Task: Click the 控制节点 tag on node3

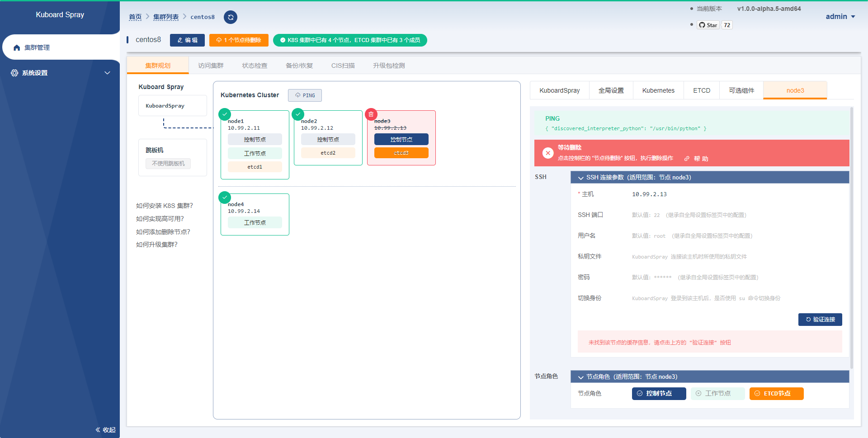Action: coord(401,140)
